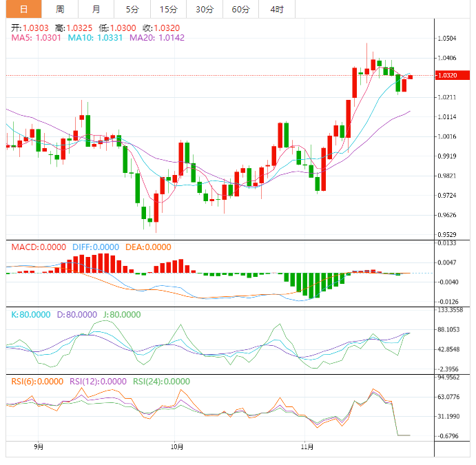Select the 月 monthly timeframe tab
The image size is (476, 465).
click(x=96, y=9)
